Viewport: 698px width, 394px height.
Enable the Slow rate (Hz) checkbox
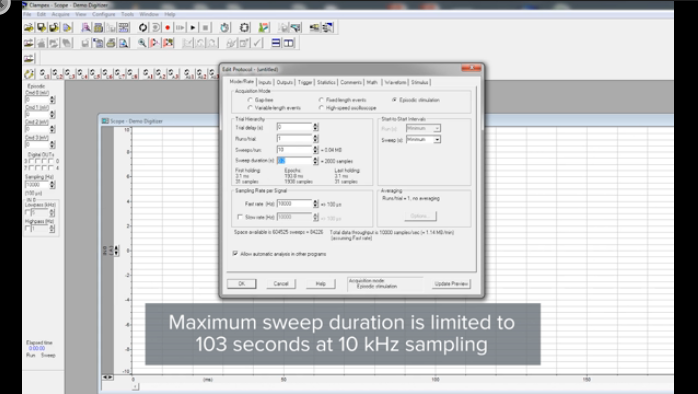[240, 217]
